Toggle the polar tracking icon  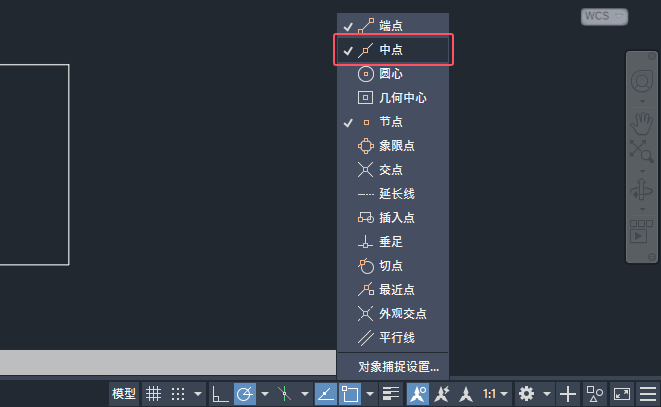point(245,394)
